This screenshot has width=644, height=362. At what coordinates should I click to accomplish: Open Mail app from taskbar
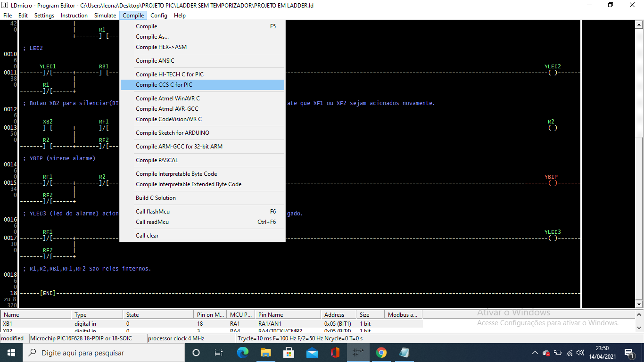click(312, 353)
